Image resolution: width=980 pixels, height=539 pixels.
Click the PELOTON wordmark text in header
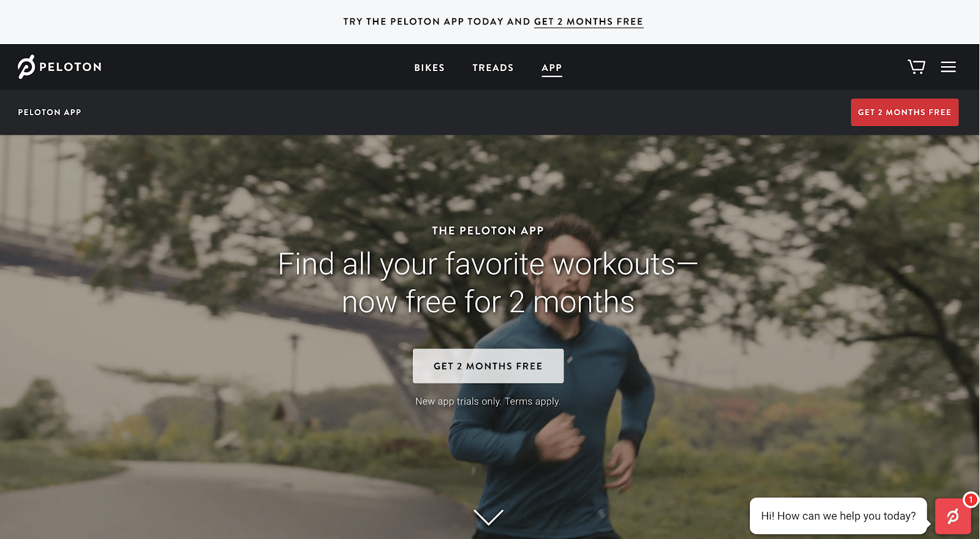[70, 67]
